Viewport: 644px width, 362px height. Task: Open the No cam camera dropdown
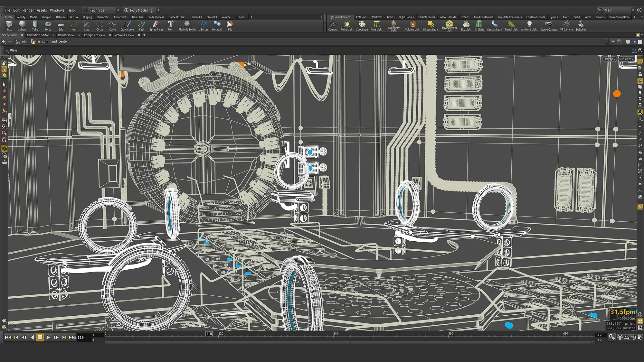627,59
